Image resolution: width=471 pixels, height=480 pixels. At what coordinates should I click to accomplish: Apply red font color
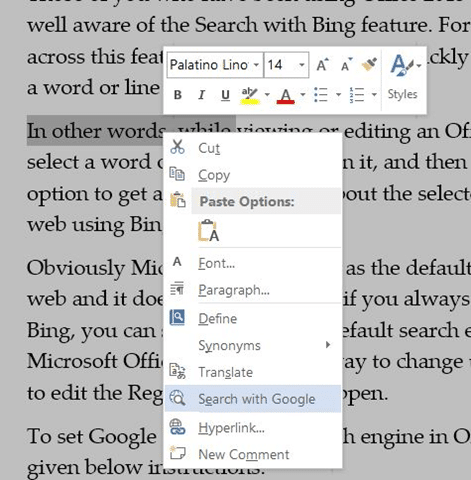click(286, 96)
